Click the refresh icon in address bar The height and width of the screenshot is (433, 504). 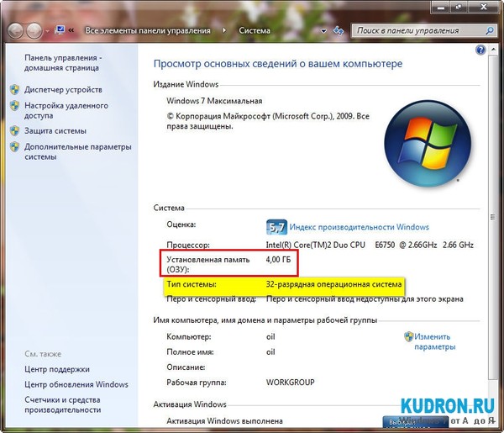339,31
